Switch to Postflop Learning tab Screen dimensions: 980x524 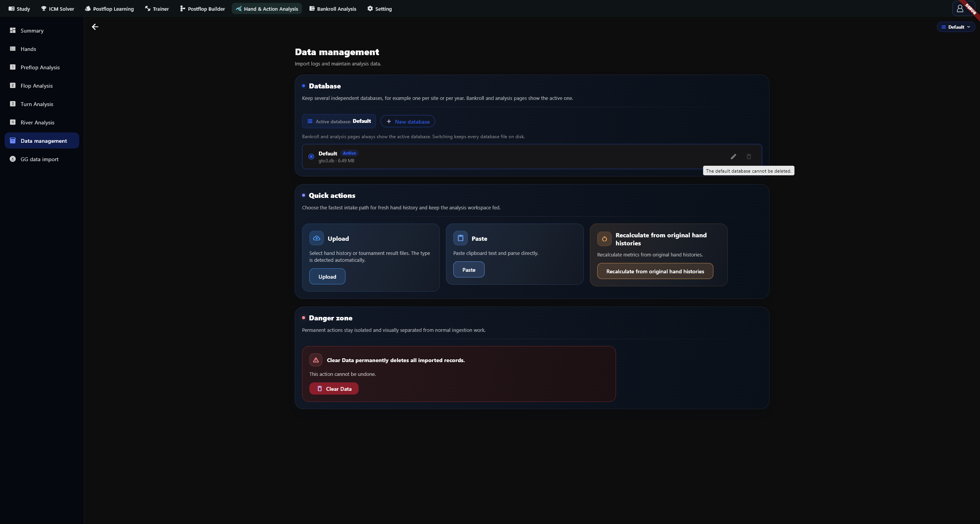coord(109,8)
